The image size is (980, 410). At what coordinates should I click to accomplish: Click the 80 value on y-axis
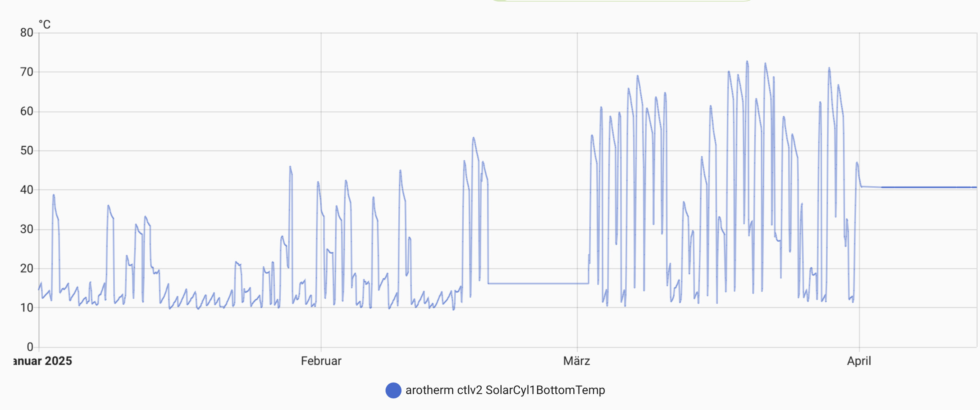coord(27,33)
